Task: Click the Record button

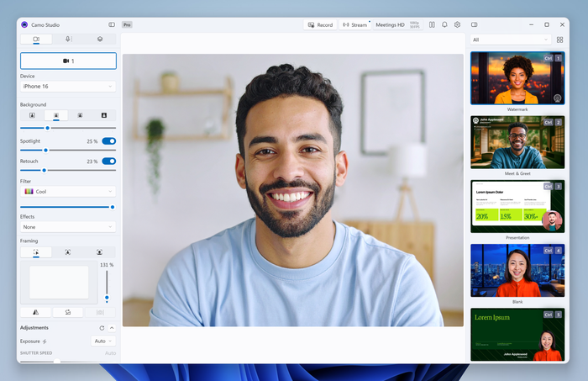Action: (320, 24)
